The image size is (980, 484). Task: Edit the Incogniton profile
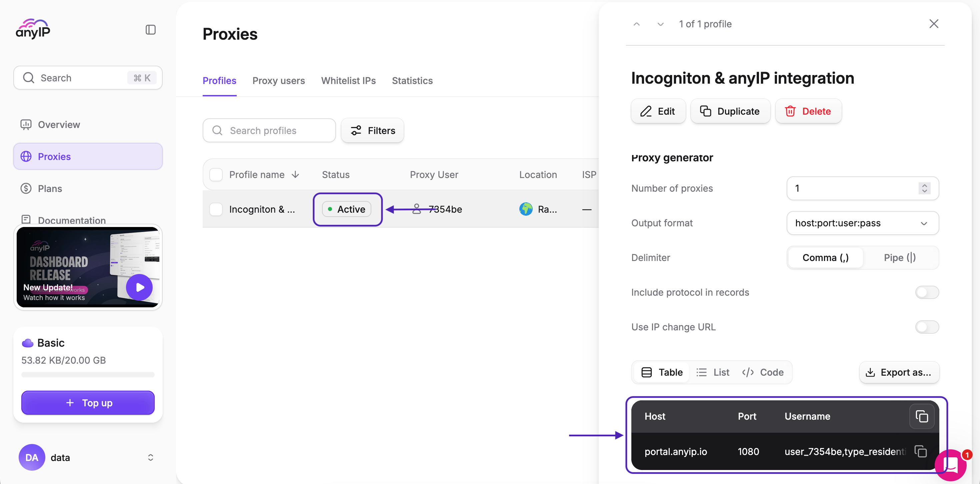pos(658,111)
